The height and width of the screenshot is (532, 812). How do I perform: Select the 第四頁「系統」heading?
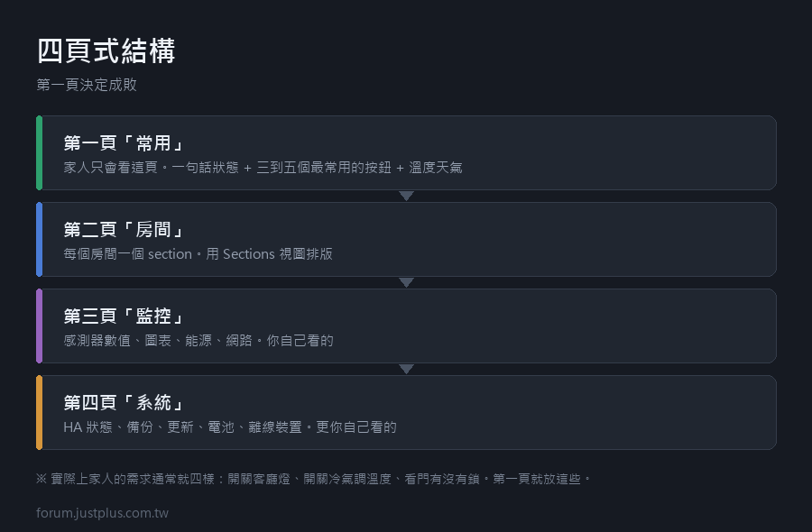(x=124, y=402)
